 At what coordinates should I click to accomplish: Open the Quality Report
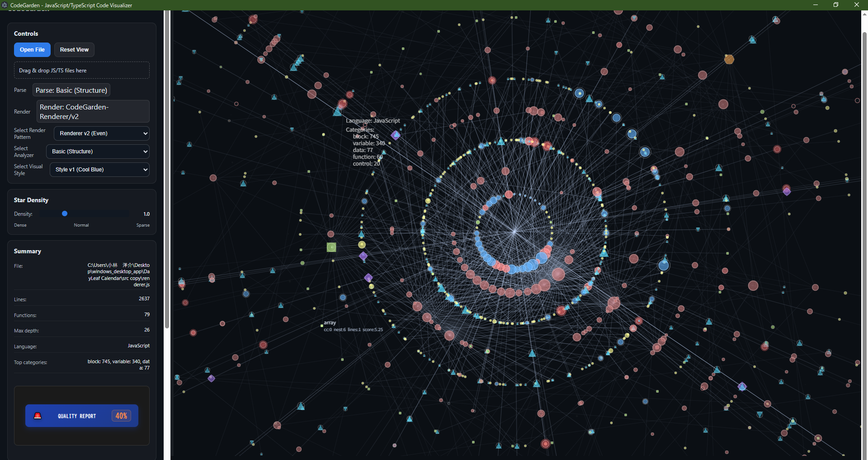(81, 416)
